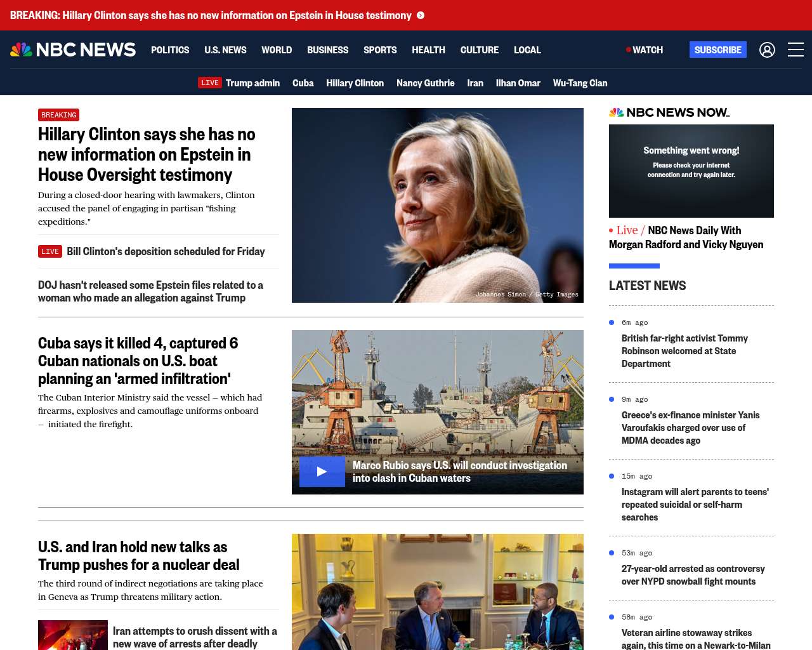
Task: Click LIVE badge next to Bill Clinton deposition
Action: click(x=50, y=251)
